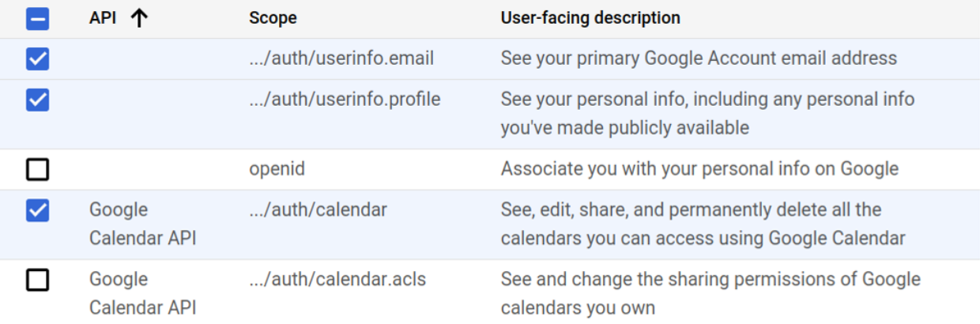Viewport: 980px width, 324px height.
Task: Click the 'Associate you with your personal info' description
Action: pos(699,169)
